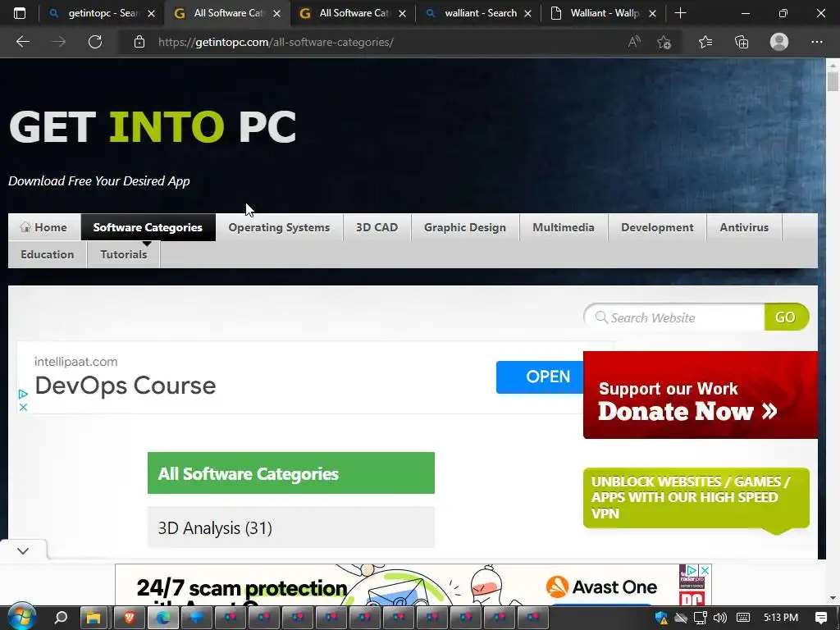
Task: Open the volume speaker tray icon
Action: pyautogui.click(x=720, y=618)
